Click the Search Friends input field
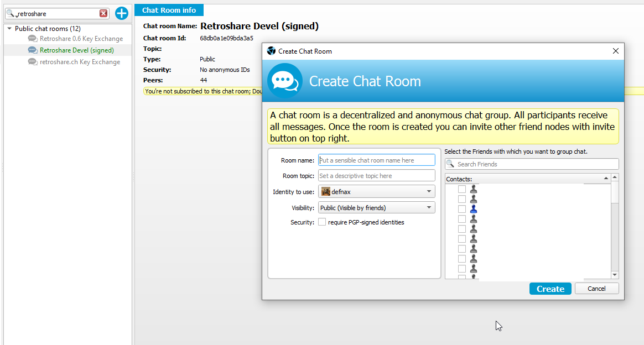The height and width of the screenshot is (345, 644). click(532, 164)
